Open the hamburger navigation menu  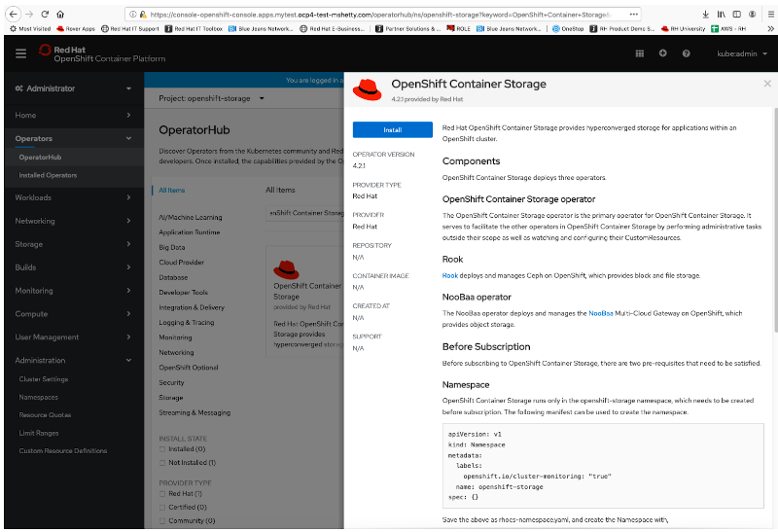(x=20, y=53)
